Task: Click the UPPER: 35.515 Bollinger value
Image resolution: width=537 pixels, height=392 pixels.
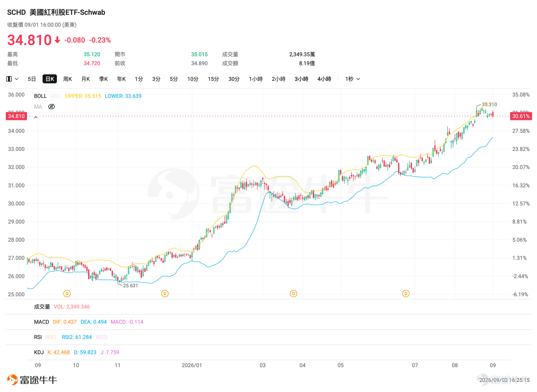Action: coord(83,96)
